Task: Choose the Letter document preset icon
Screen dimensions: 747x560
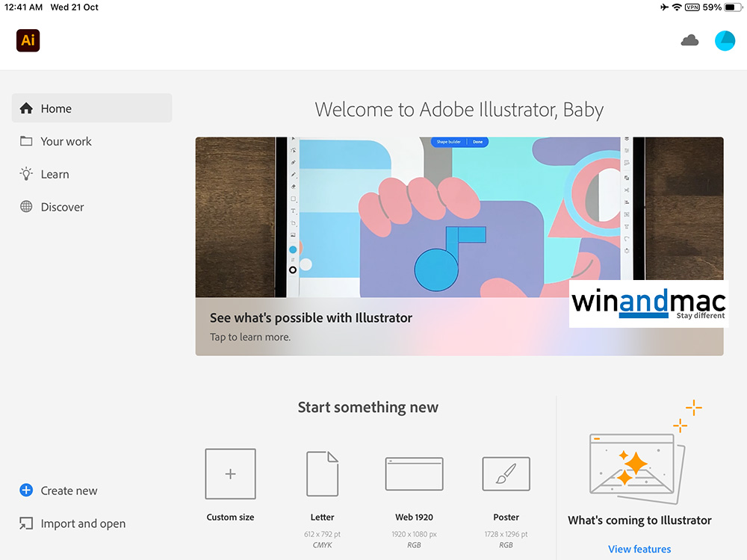Action: coord(323,474)
